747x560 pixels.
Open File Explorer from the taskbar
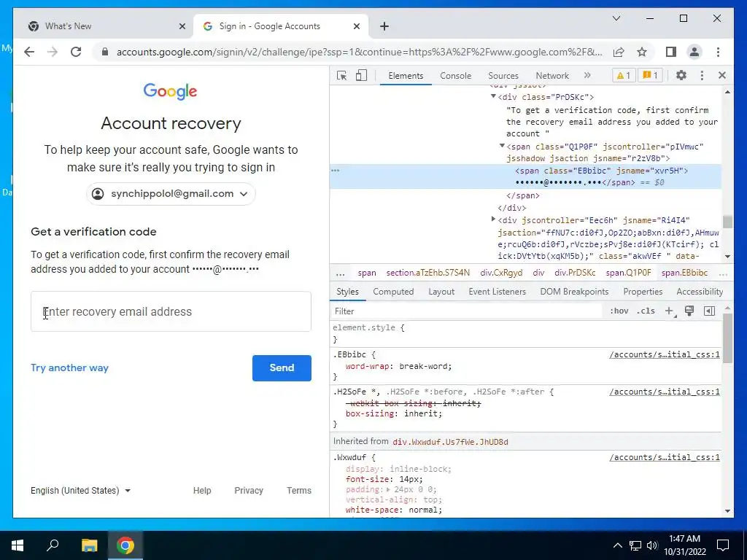[x=89, y=545]
